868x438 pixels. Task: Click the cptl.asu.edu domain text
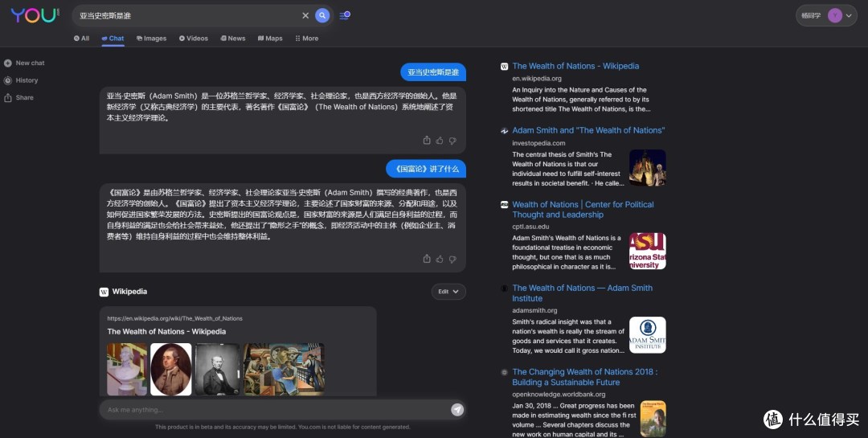point(531,227)
